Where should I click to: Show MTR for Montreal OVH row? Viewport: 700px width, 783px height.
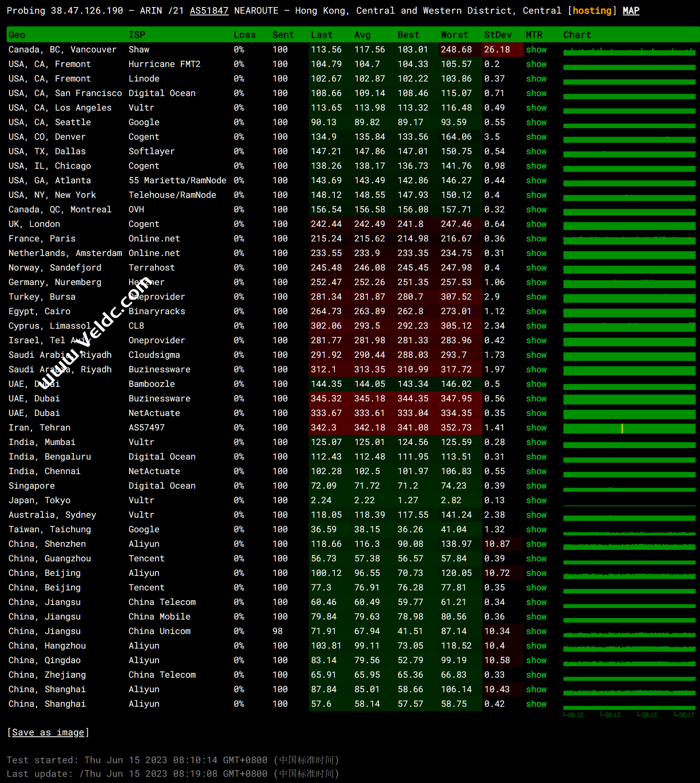pos(536,210)
